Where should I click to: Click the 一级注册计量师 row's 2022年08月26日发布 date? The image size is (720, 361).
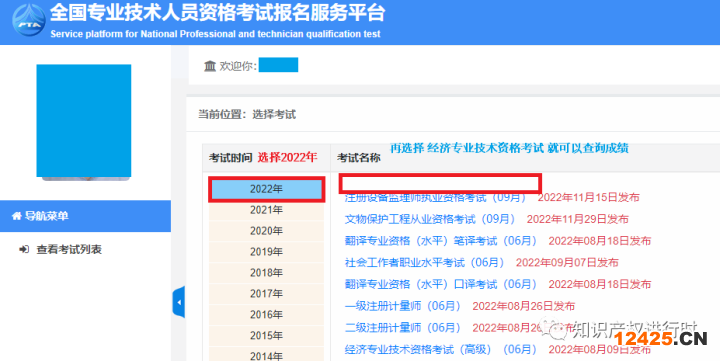point(523,306)
